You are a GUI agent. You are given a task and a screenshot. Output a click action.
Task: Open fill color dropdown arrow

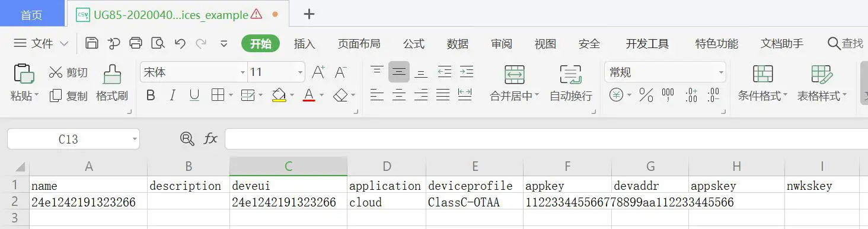pos(292,95)
